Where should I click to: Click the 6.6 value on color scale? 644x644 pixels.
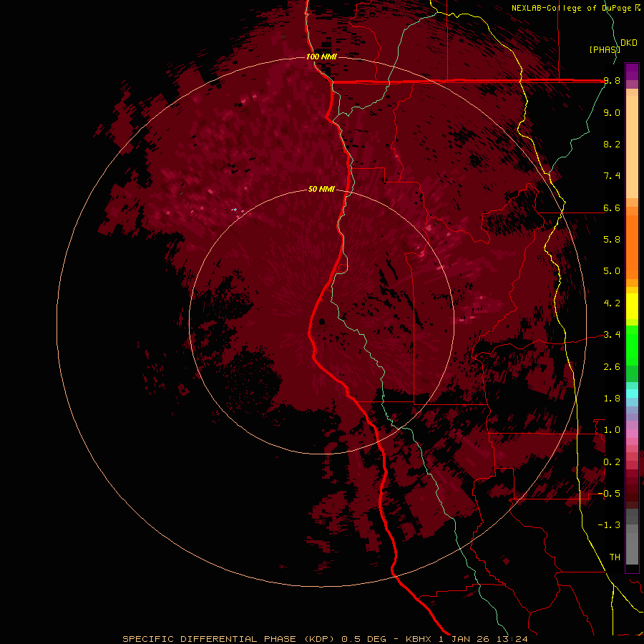(612, 208)
